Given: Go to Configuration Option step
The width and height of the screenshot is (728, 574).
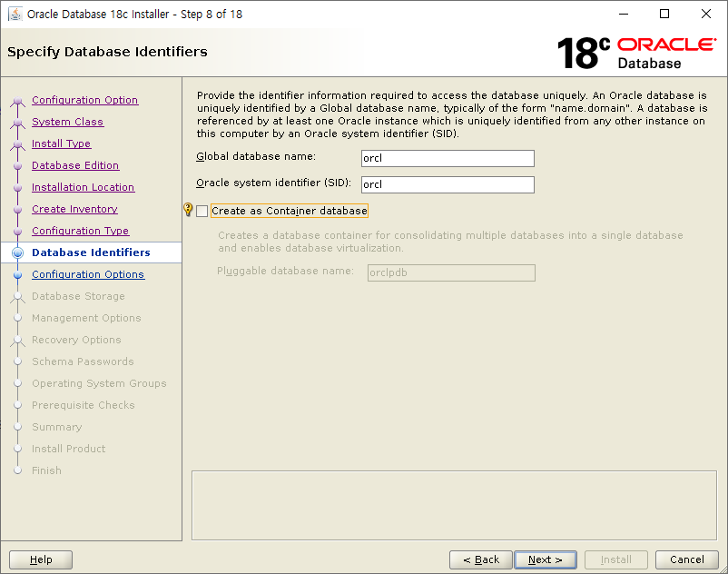Looking at the screenshot, I should [x=85, y=100].
